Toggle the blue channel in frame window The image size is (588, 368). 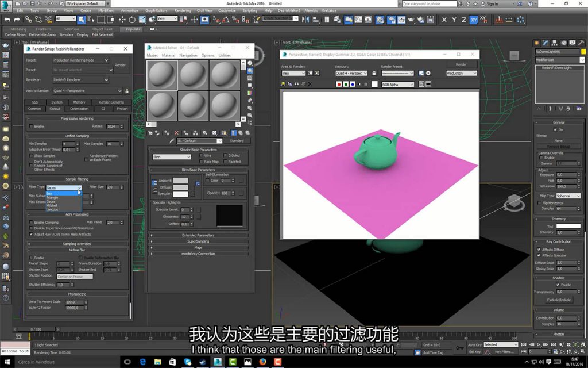point(353,84)
